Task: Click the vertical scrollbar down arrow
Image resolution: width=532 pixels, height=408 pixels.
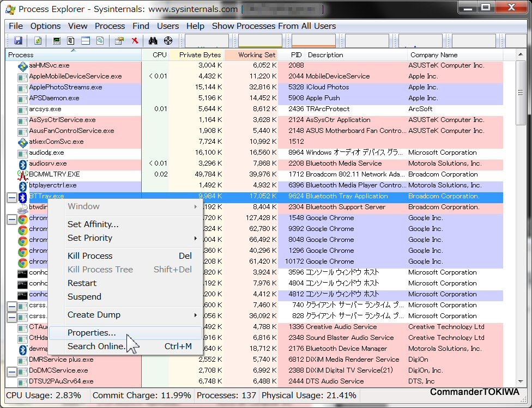Action: click(x=521, y=381)
